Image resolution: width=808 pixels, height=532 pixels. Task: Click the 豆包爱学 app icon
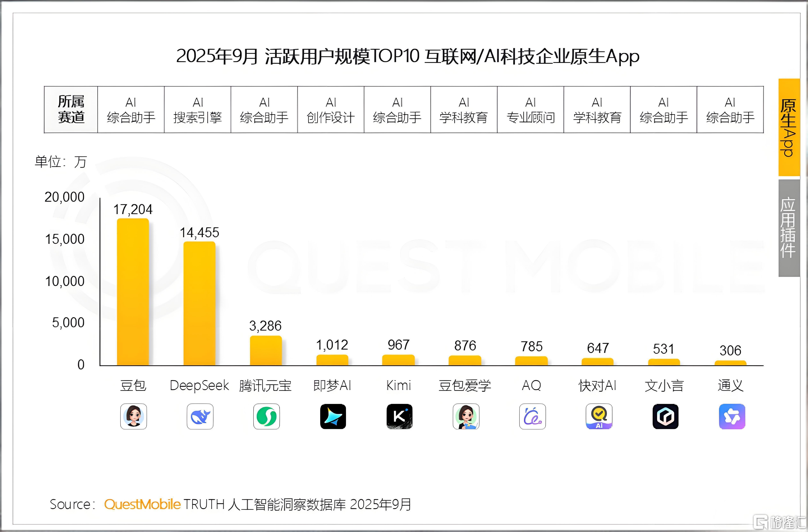(466, 417)
